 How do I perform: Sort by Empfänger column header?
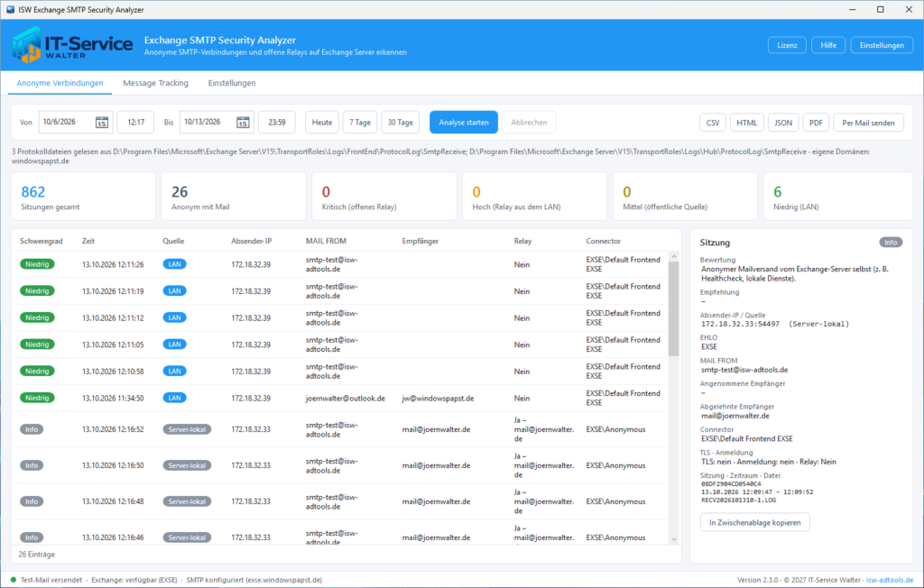[420, 241]
